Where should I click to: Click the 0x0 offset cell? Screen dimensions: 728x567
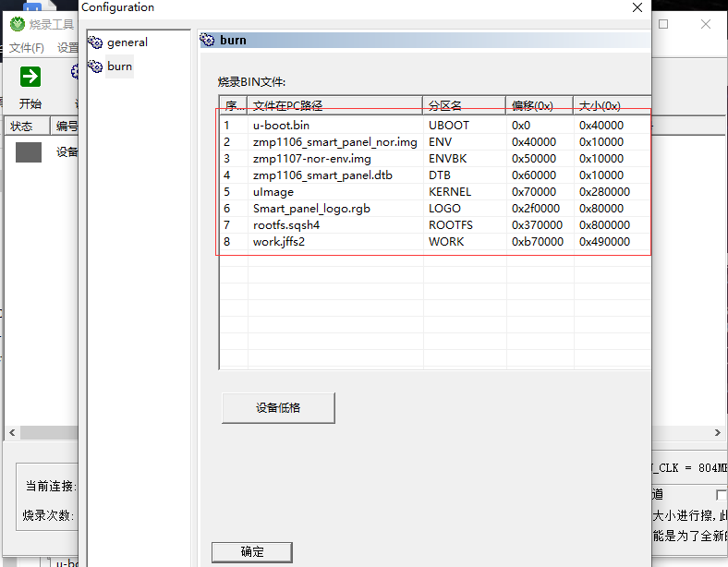521,126
